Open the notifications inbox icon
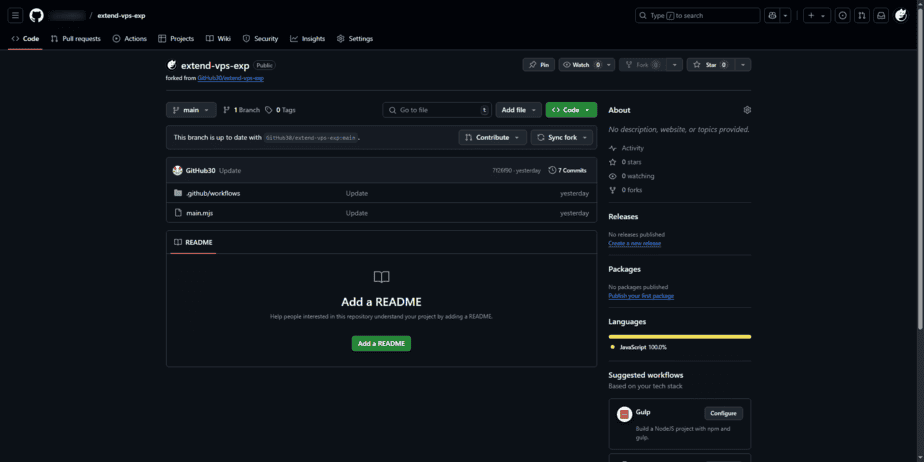 pos(881,15)
